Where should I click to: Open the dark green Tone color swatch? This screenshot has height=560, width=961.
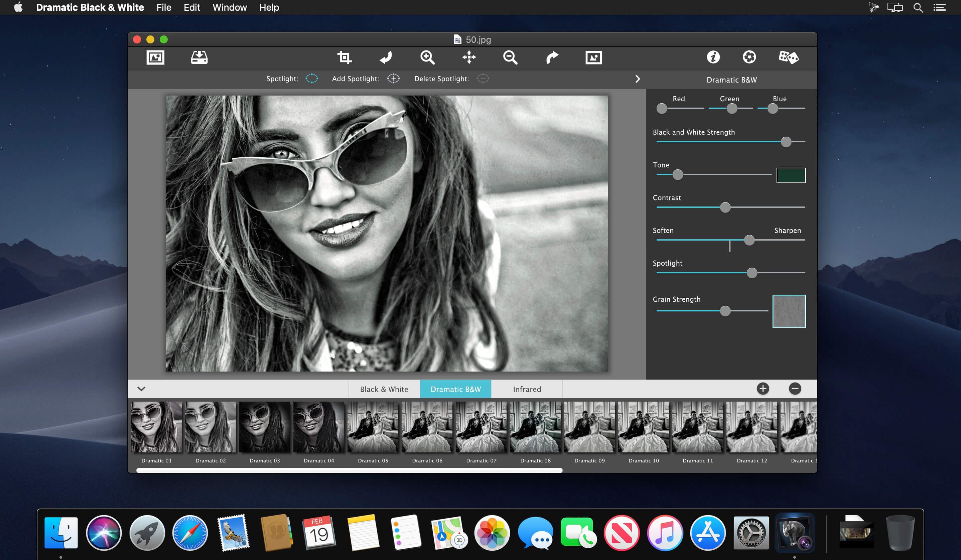point(791,175)
